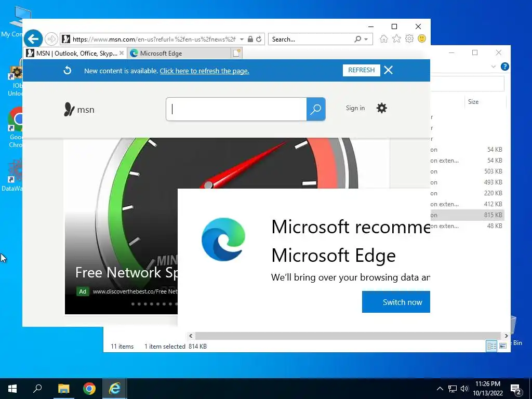Image resolution: width=532 pixels, height=399 pixels.
Task: Click the Microsoft Edge logo in popup
Action: click(223, 239)
